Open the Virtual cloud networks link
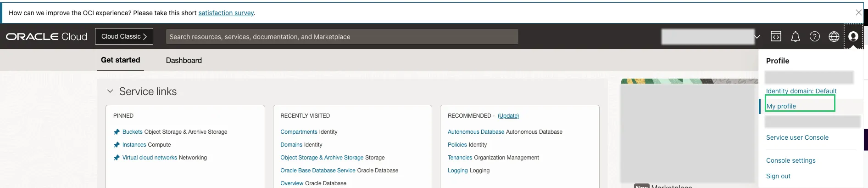 [150, 158]
